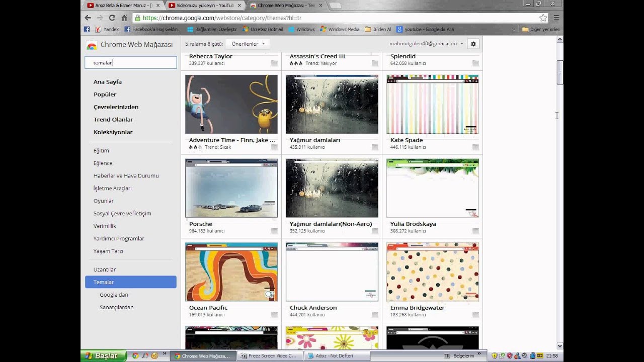Click the scrollbar down arrow
Image resolution: width=644 pixels, height=362 pixels.
[x=560, y=346]
